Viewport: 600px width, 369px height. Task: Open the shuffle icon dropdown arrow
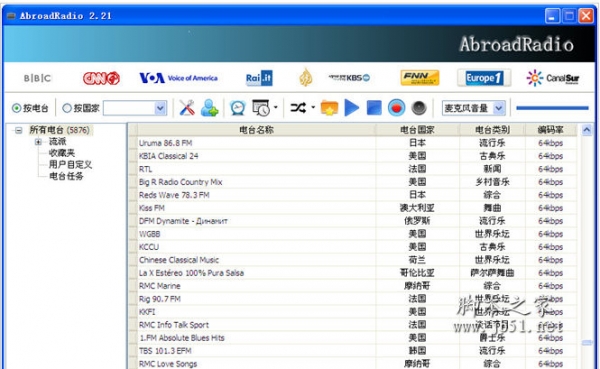[313, 108]
